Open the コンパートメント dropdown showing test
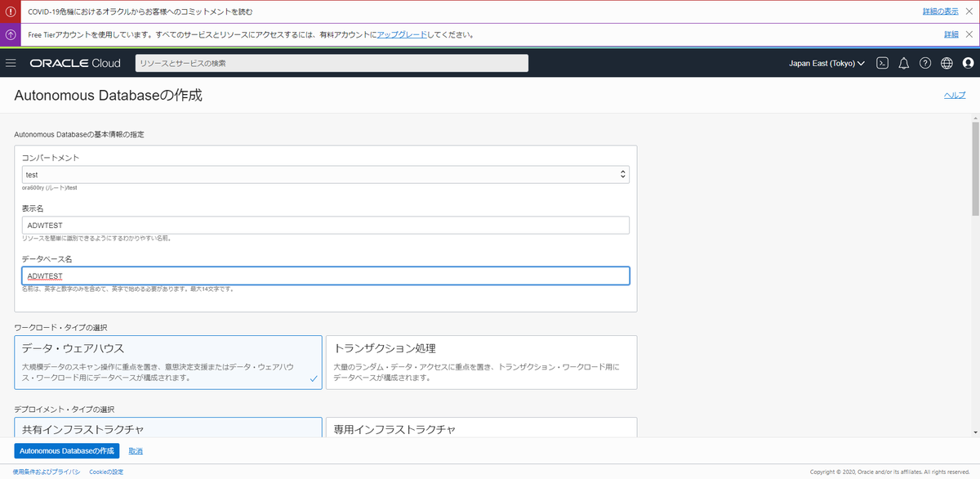This screenshot has height=479, width=980. 326,175
